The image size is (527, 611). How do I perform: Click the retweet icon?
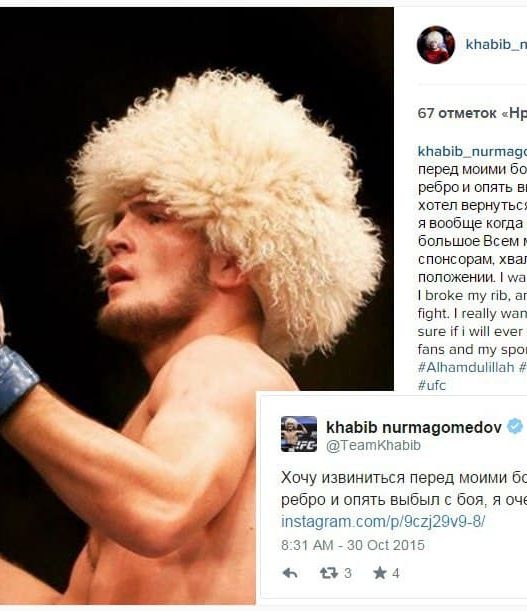(328, 573)
